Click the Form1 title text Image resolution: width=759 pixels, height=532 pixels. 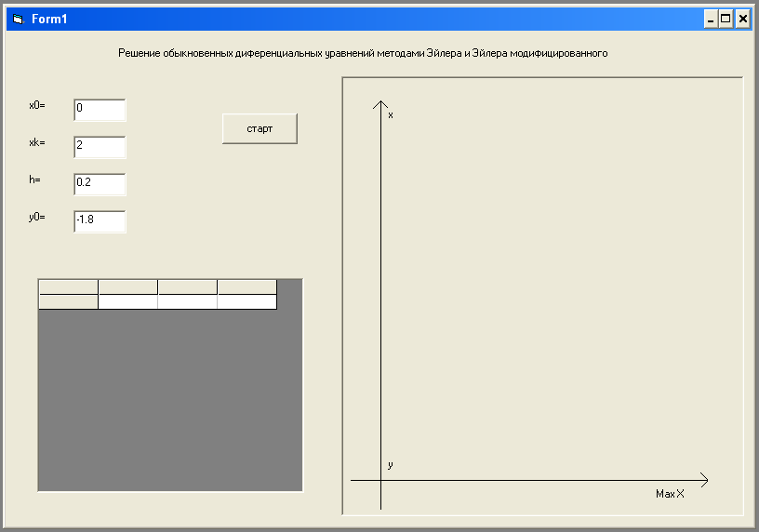click(x=49, y=19)
